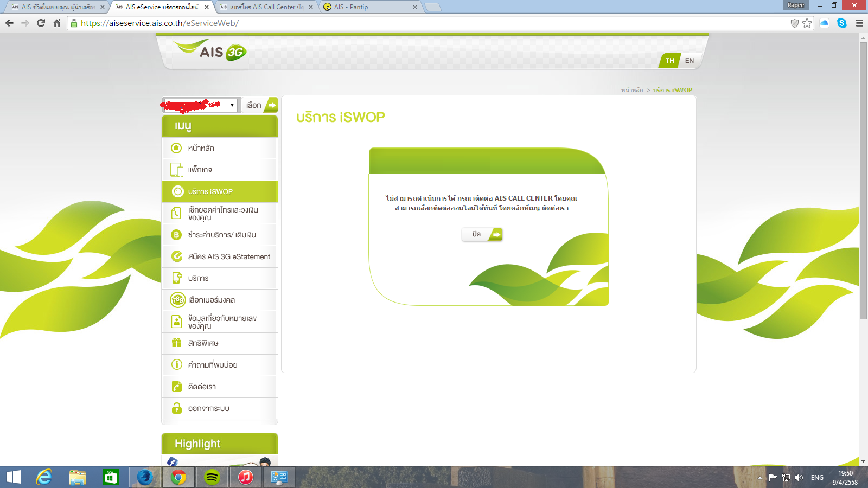This screenshot has height=488, width=868.
Task: Open File Explorer from the taskbar
Action: (78, 477)
